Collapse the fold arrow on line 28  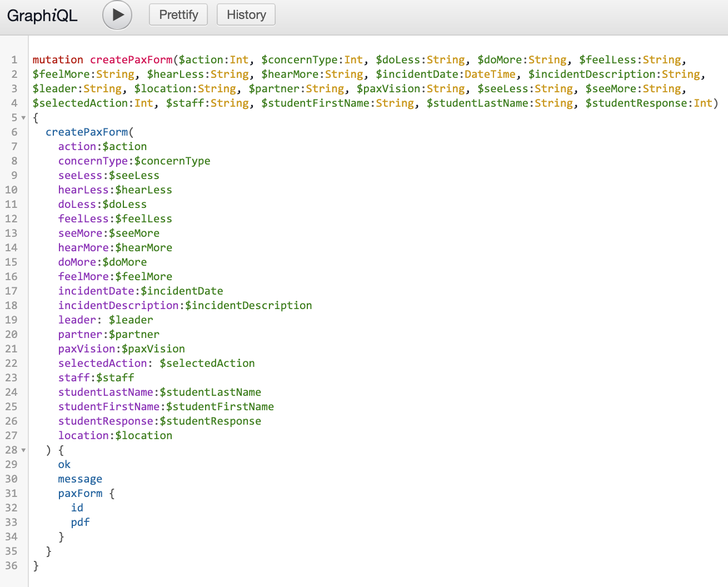(x=23, y=450)
